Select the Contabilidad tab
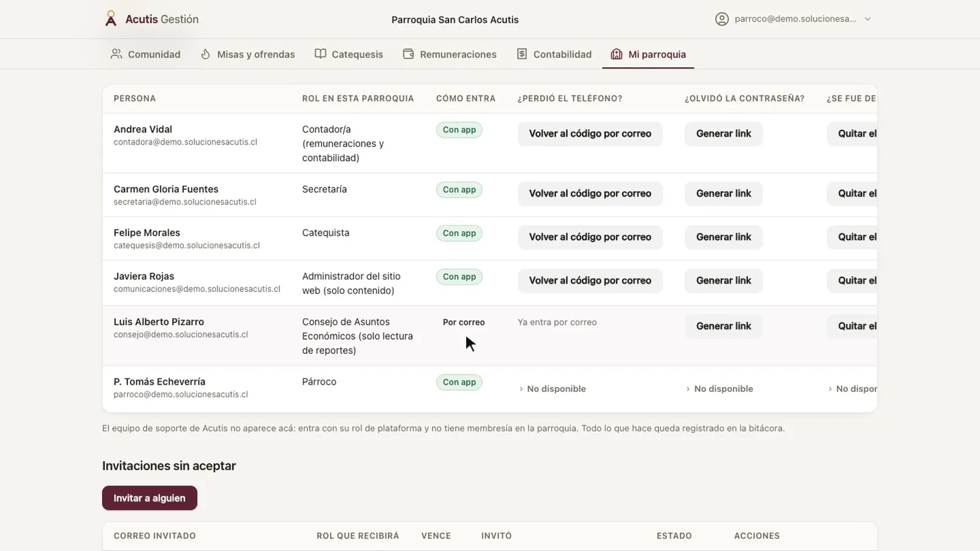This screenshot has height=551, width=980. (554, 54)
